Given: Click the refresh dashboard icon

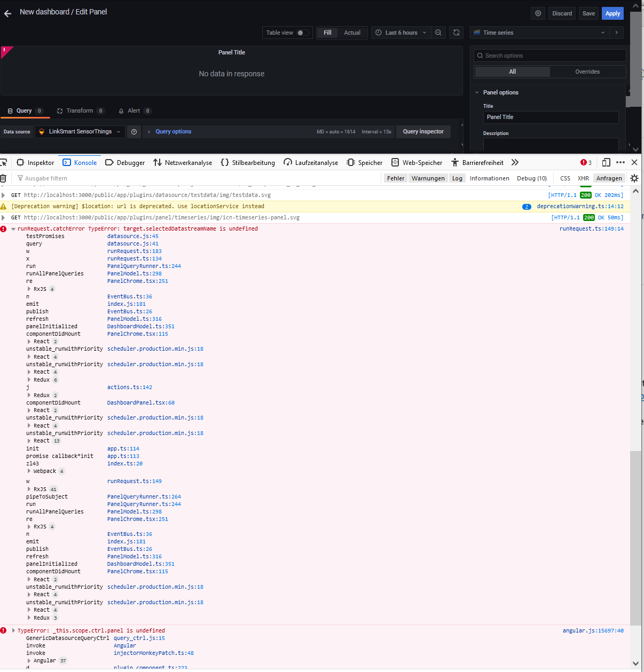Looking at the screenshot, I should (x=456, y=33).
